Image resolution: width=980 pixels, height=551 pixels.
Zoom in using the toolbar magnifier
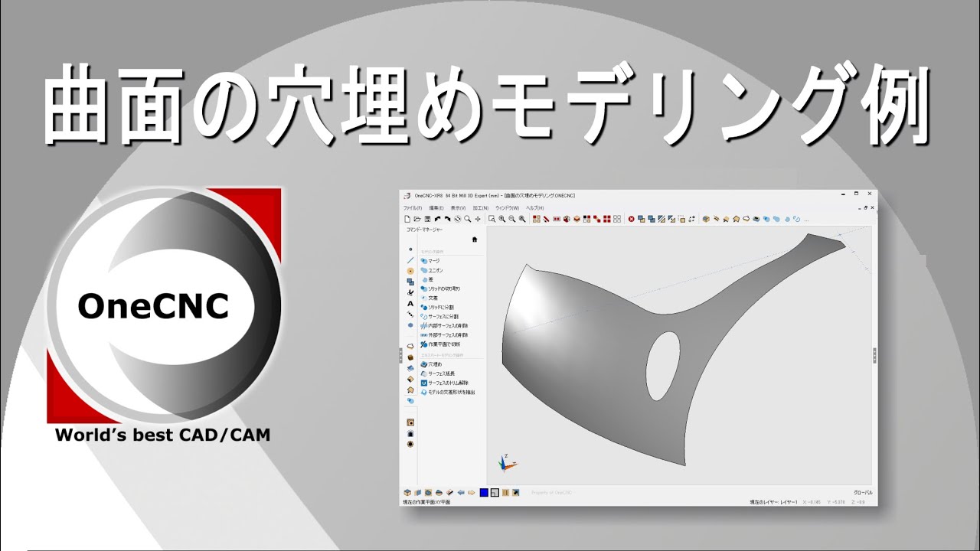point(502,219)
